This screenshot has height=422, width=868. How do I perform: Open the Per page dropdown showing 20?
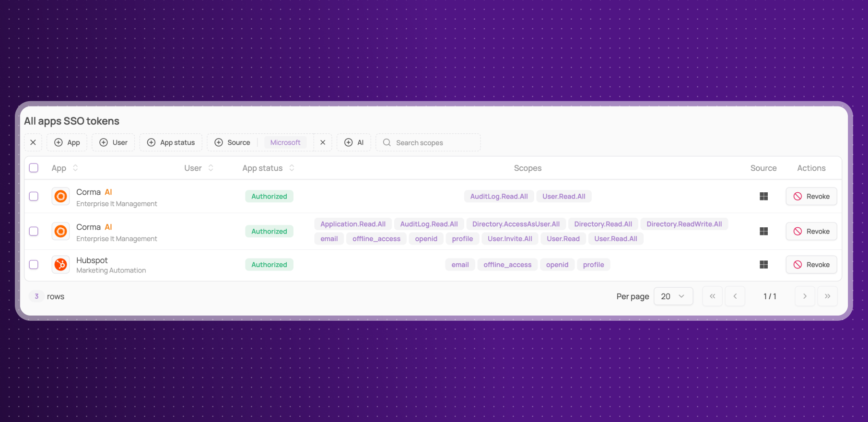click(x=673, y=296)
